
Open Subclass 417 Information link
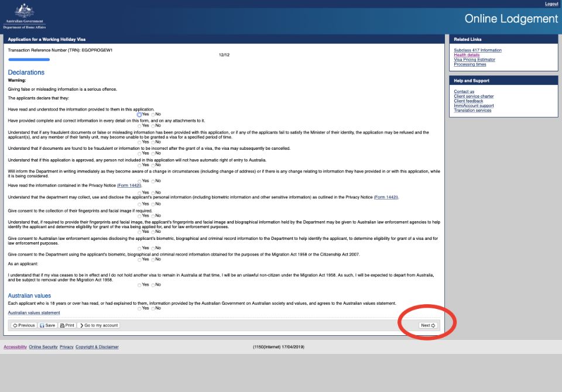[x=478, y=50]
